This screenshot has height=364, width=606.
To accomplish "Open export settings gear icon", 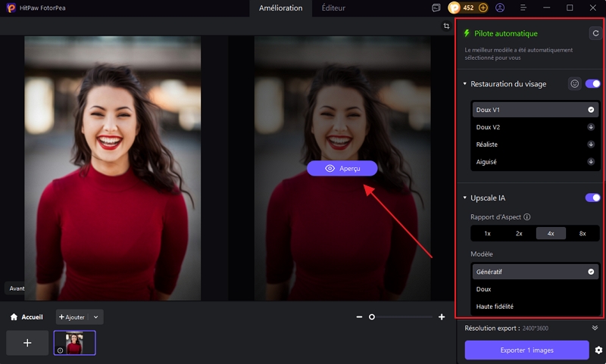I will click(598, 350).
